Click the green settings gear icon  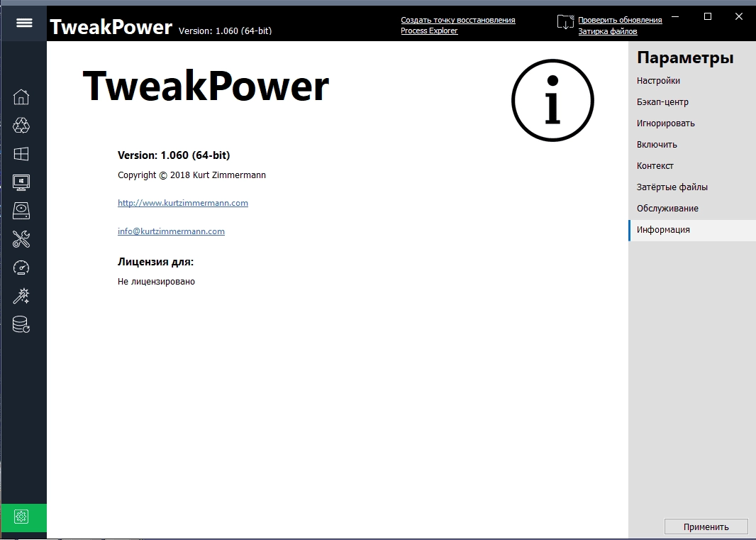point(21,517)
